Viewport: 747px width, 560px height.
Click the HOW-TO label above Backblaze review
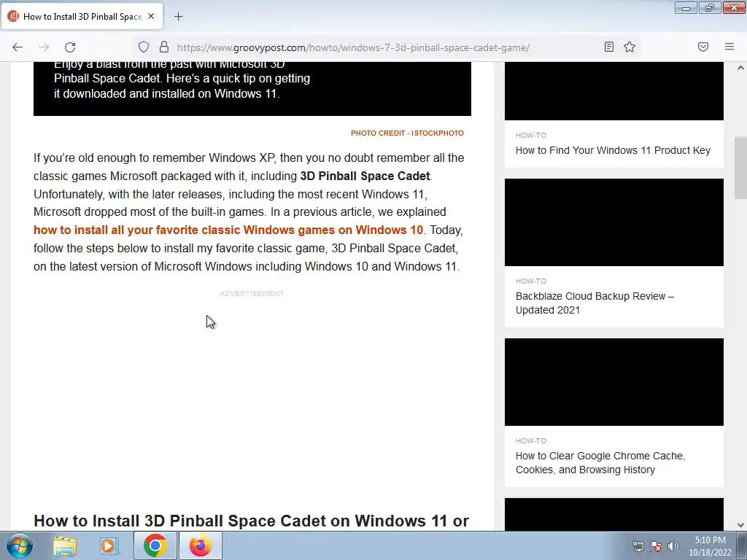[531, 281]
